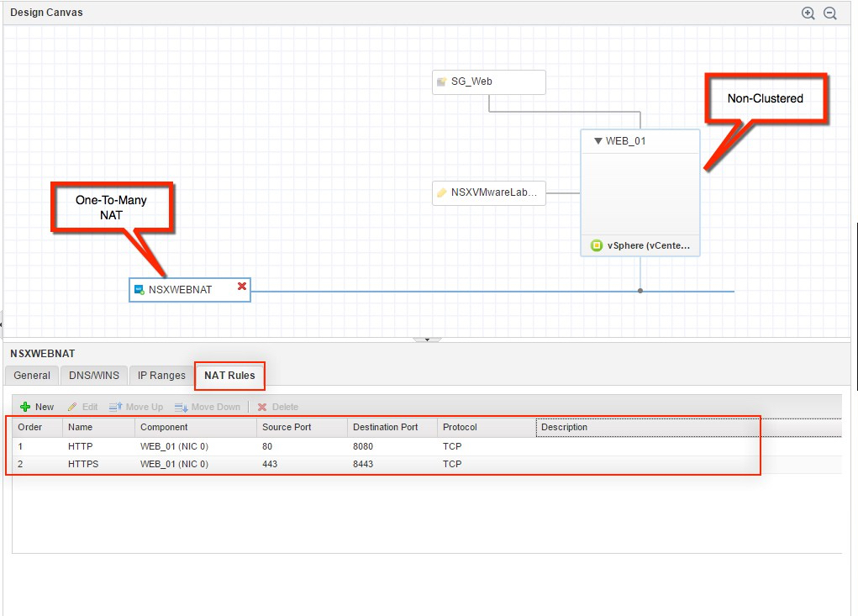
Task: Zoom in on the design canvas
Action: tap(808, 13)
